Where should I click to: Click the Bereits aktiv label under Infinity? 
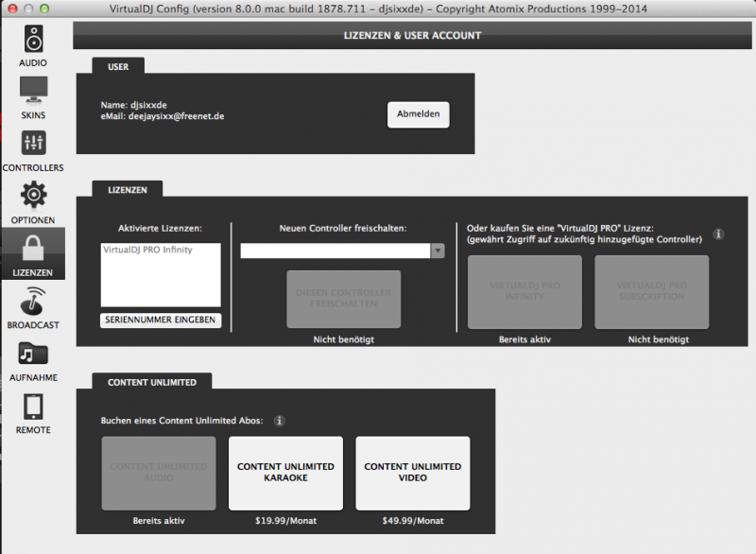524,339
